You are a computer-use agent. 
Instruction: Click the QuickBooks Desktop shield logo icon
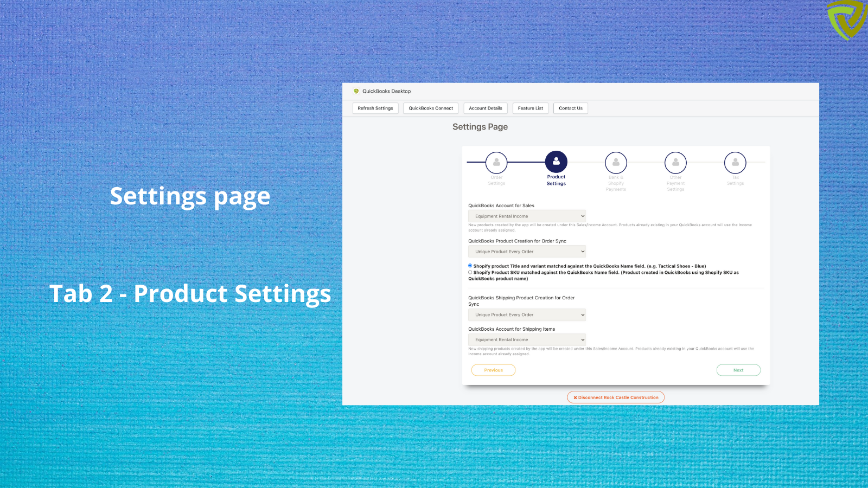(x=356, y=91)
